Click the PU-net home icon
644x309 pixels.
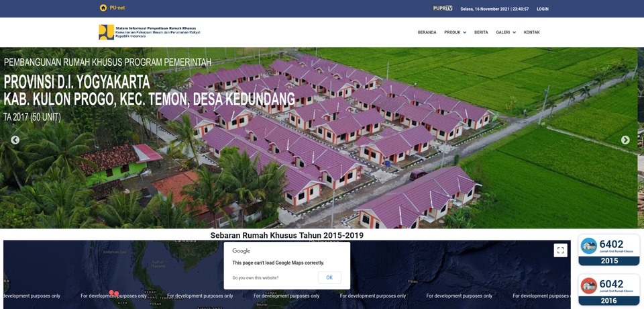pos(103,8)
